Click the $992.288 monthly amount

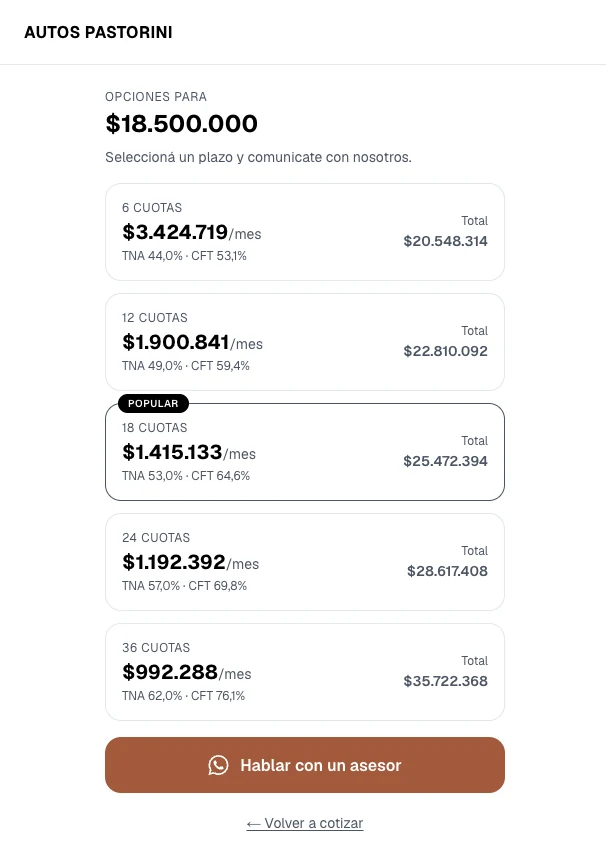click(170, 672)
